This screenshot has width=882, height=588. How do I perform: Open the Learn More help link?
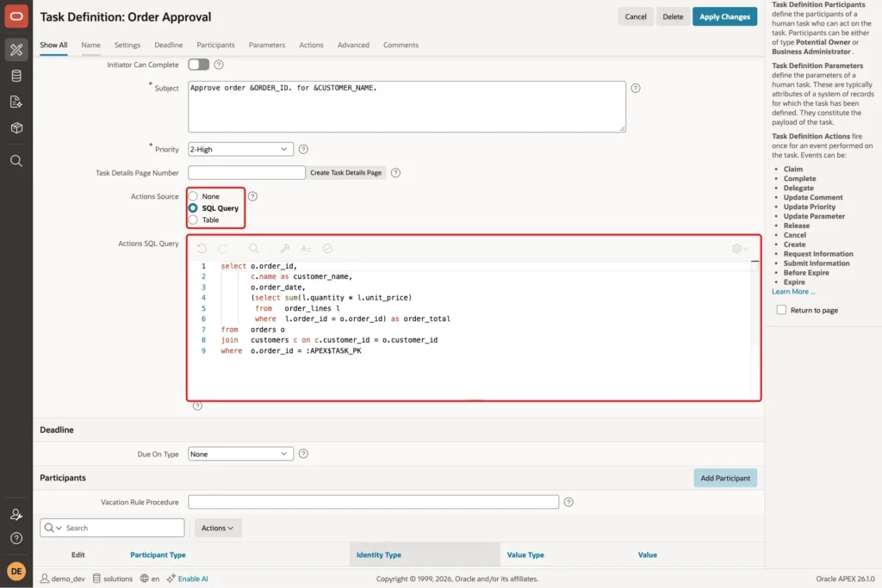[793, 291]
